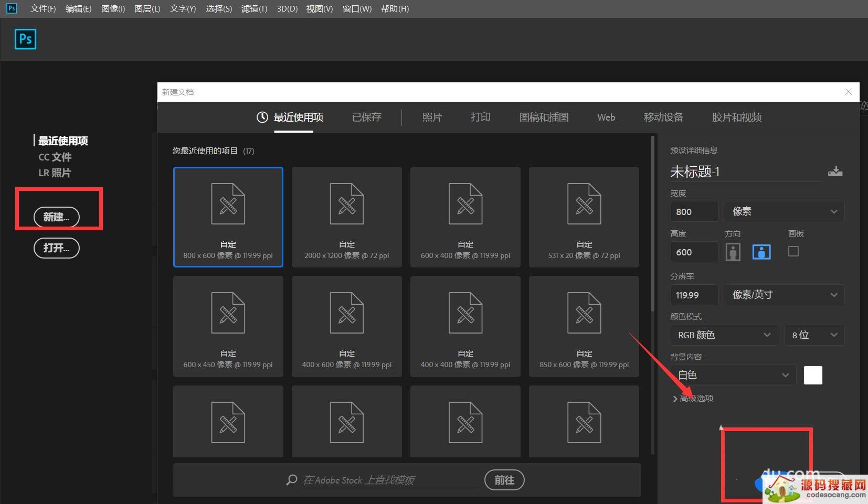The width and height of the screenshot is (868, 504).
Task: Select landscape orientation icon
Action: point(761,252)
